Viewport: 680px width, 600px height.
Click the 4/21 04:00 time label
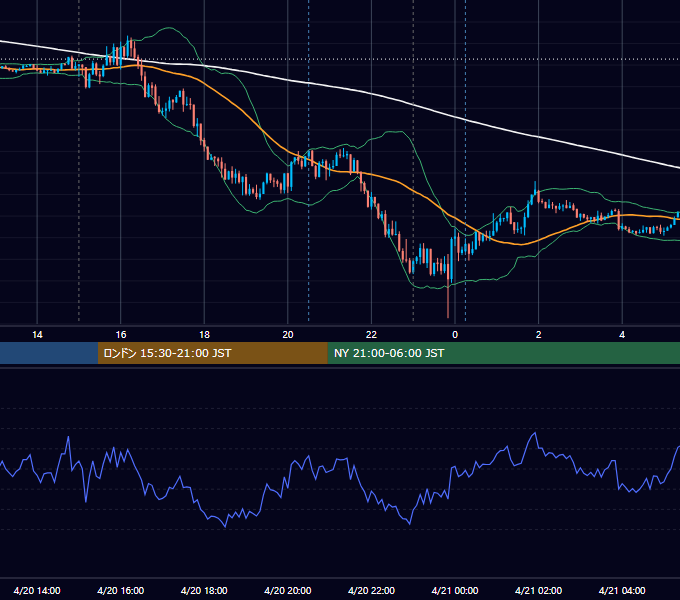point(622,590)
